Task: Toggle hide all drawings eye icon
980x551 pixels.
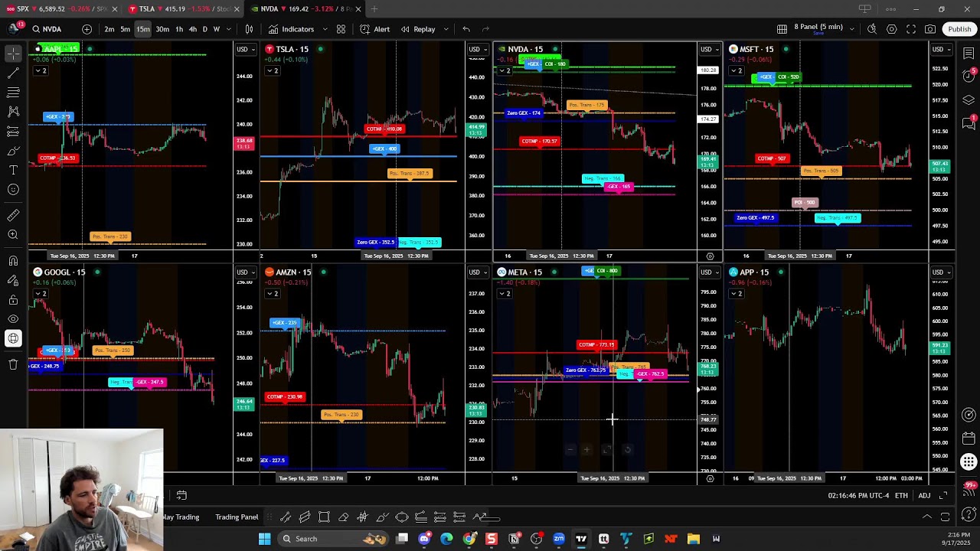Action: point(13,319)
